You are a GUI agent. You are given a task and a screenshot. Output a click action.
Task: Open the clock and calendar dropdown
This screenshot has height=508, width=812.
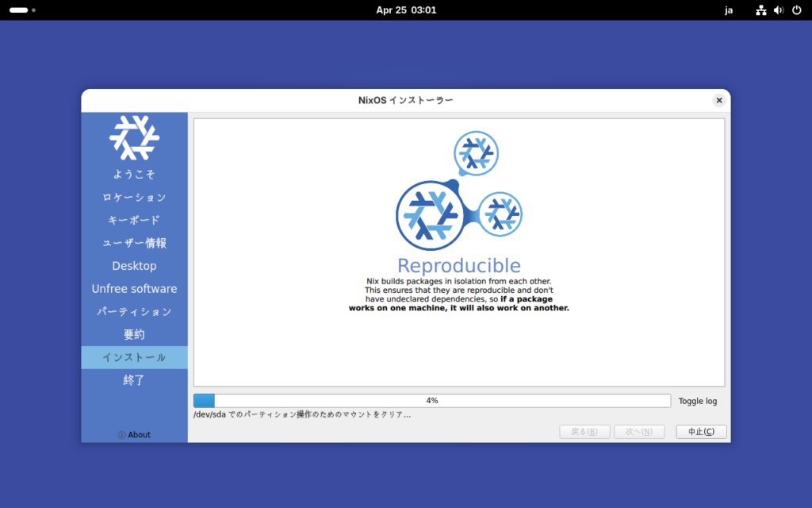click(406, 10)
